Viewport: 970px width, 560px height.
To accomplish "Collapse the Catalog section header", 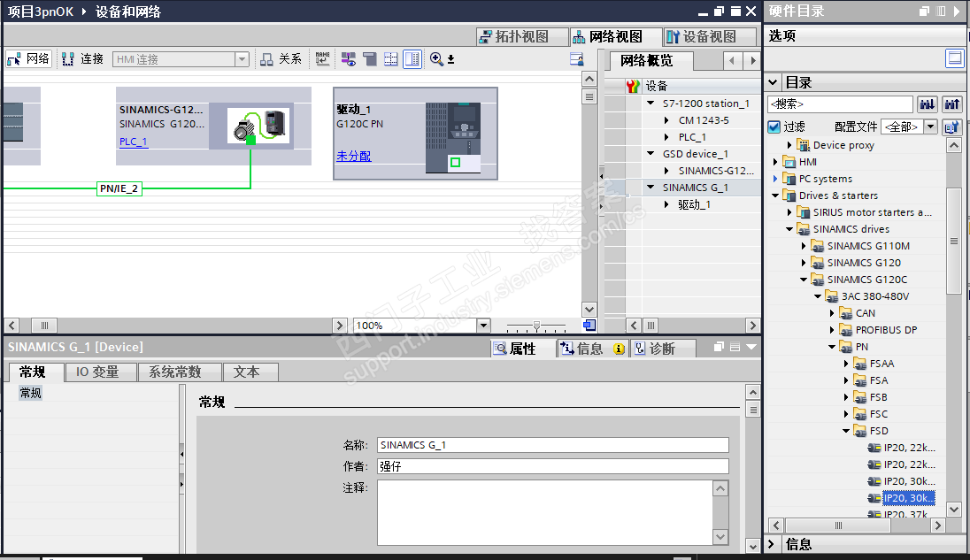I will tap(773, 81).
